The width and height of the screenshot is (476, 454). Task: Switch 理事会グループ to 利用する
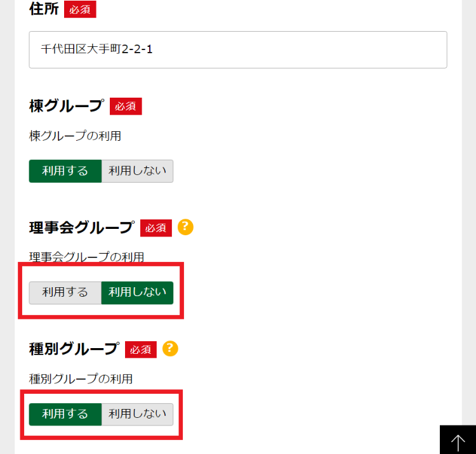point(65,292)
